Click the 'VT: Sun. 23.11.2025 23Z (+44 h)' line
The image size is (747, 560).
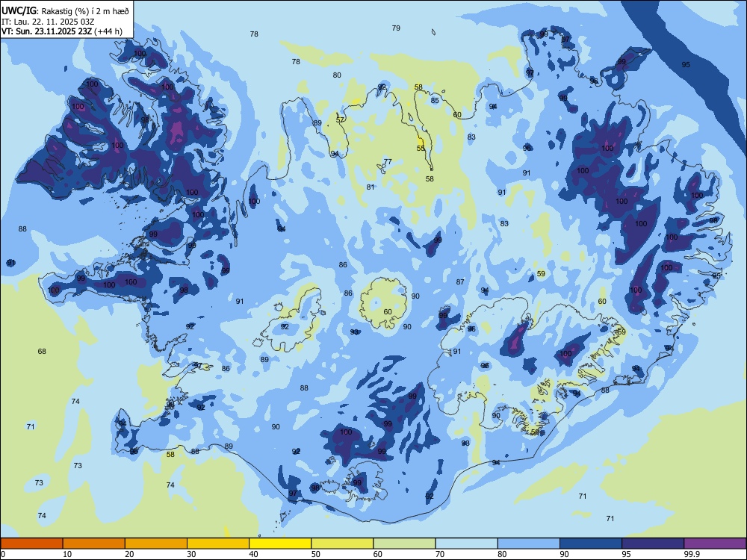tap(62, 31)
